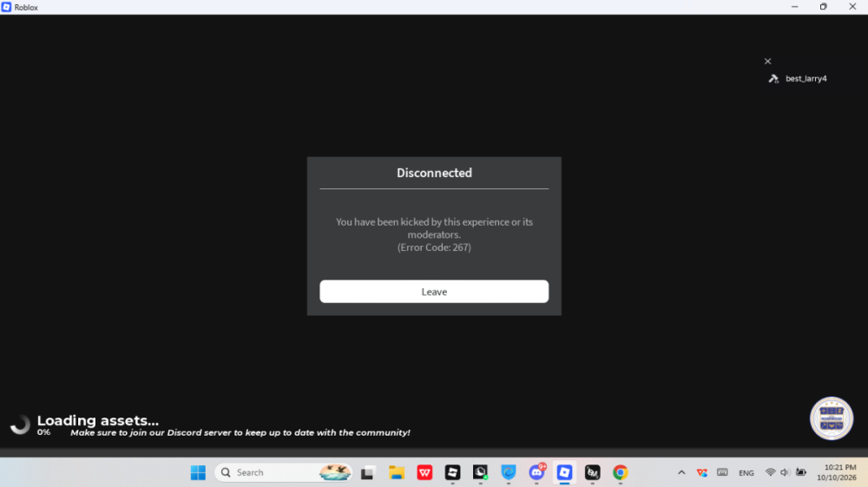The height and width of the screenshot is (487, 868).
Task: Click the round game emblem badge
Action: coord(831,418)
